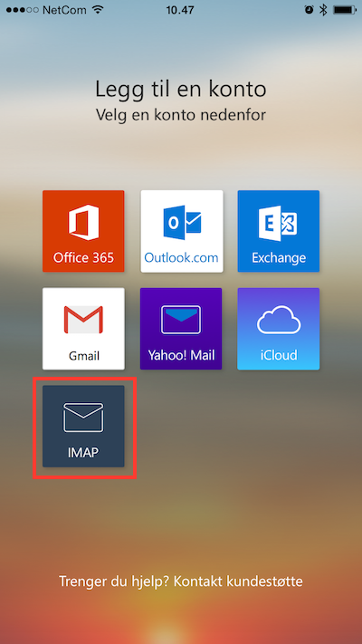Tap the cellular signal strength dots
The image size is (362, 644).
coord(23,10)
